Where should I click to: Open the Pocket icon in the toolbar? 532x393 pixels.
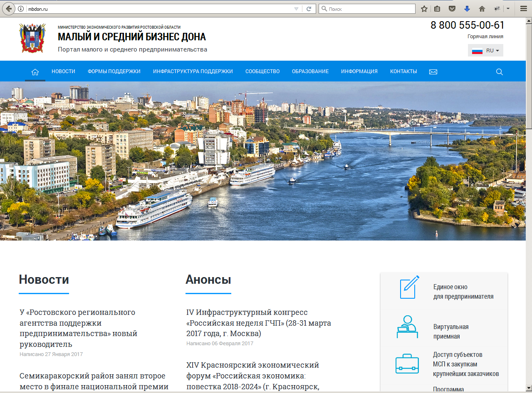pyautogui.click(x=452, y=9)
